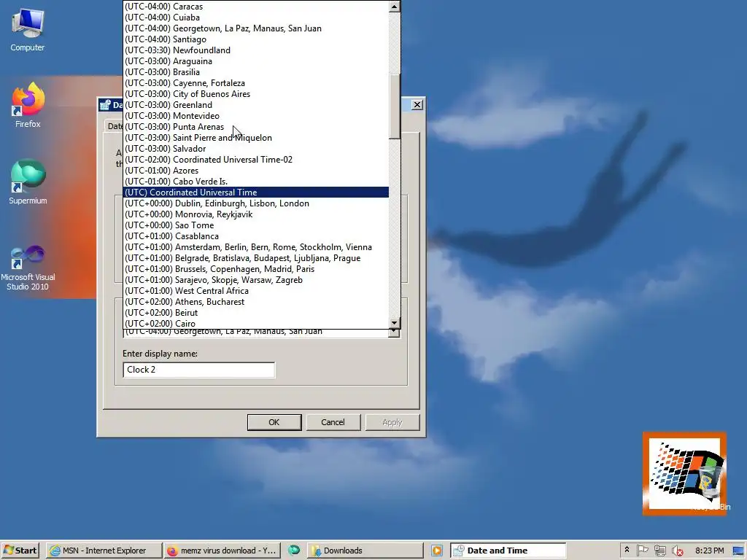Select Sarajevo, Skopje, Warsaw, Zagreb
The width and height of the screenshot is (747, 560).
(x=256, y=281)
